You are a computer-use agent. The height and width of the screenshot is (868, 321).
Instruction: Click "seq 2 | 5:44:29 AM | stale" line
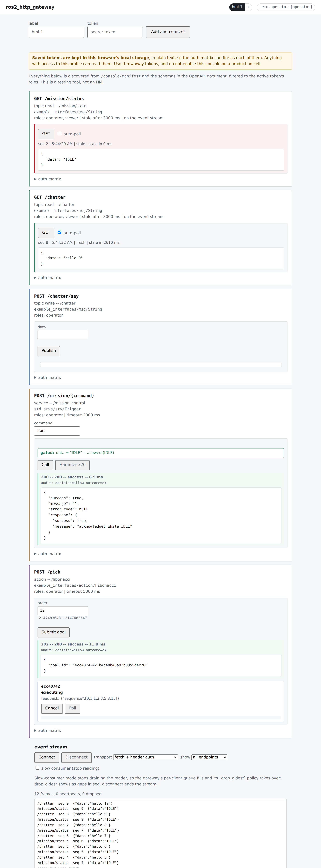[75, 144]
